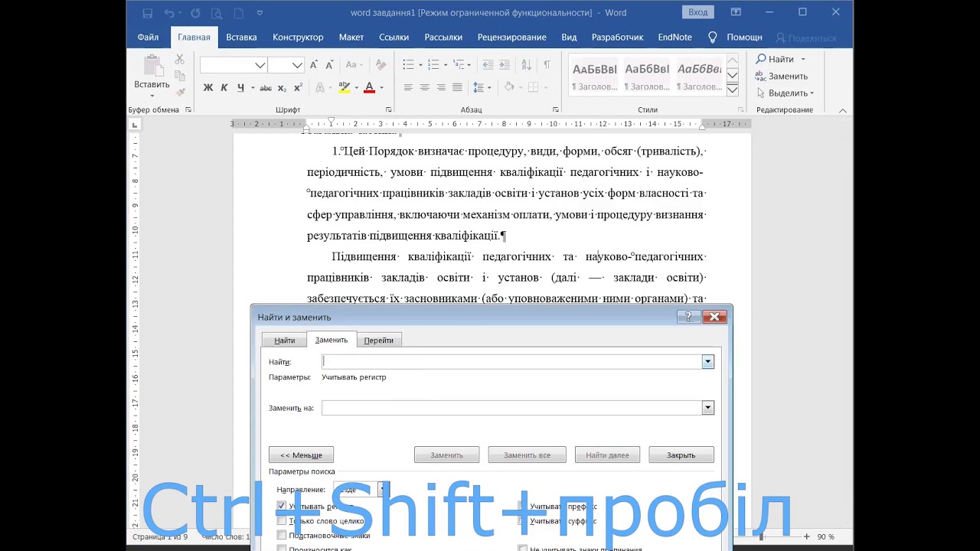The width and height of the screenshot is (980, 551).
Task: Click the '<< Меньше' button
Action: pos(301,455)
